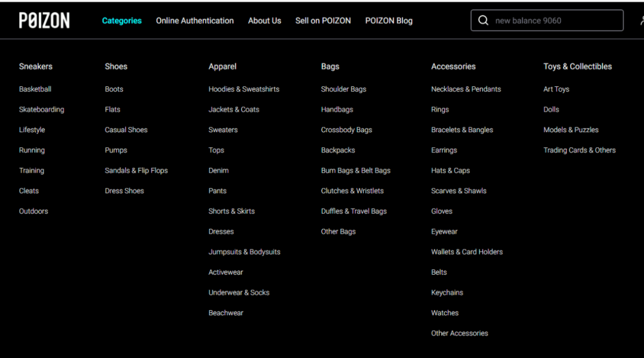Open the Categories menu
644x358 pixels.
click(122, 21)
